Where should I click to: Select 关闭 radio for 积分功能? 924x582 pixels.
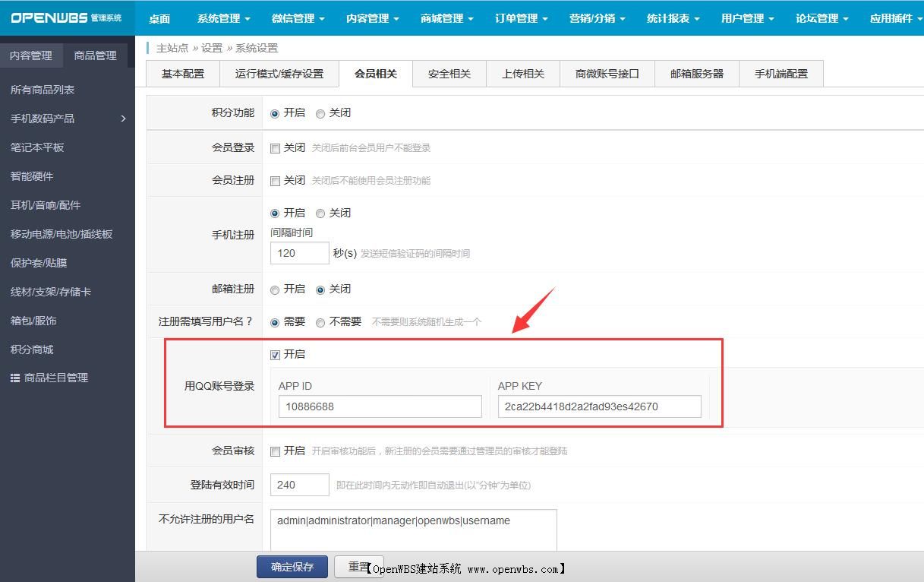tap(320, 112)
